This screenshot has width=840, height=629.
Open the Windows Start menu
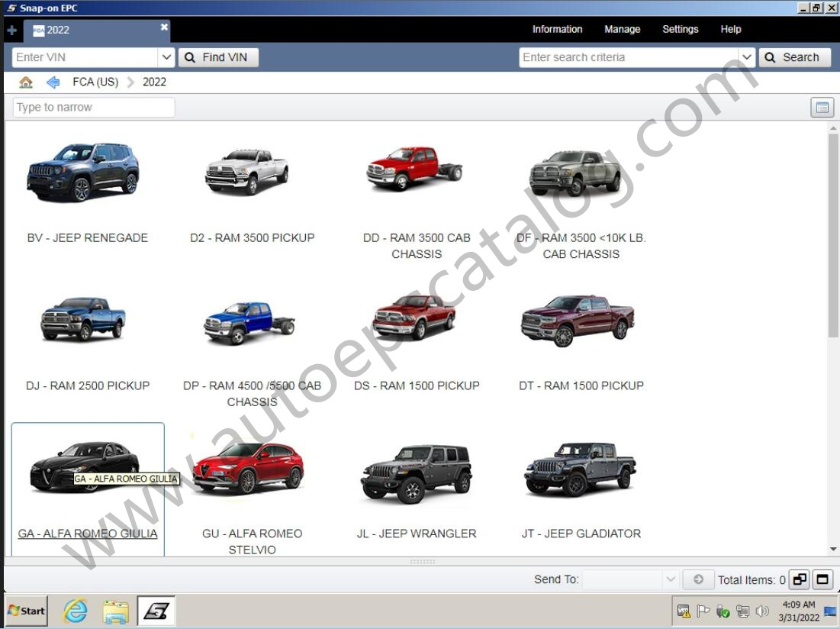27,611
